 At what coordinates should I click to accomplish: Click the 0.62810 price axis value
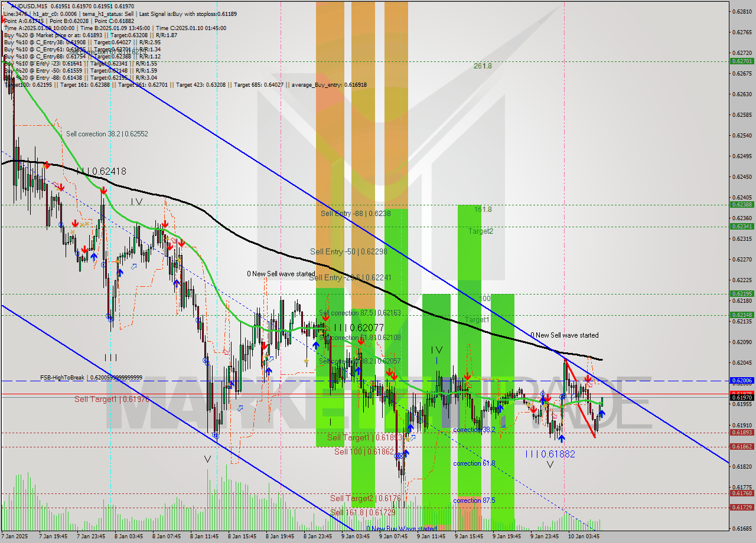[742, 12]
